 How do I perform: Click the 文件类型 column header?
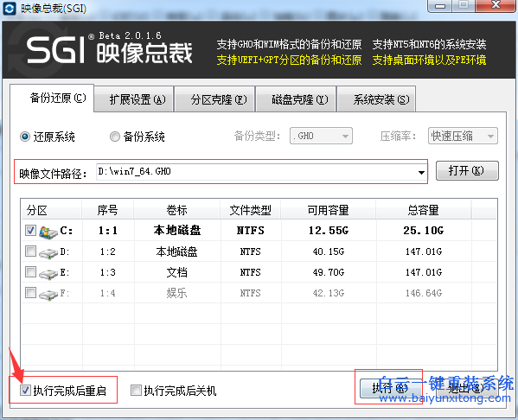(x=251, y=210)
